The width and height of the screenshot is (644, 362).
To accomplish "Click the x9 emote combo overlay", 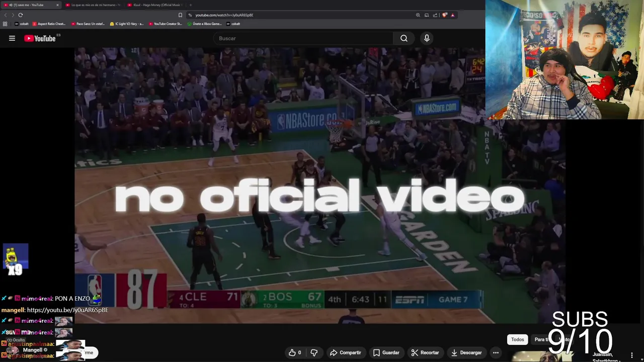I will 16,260.
